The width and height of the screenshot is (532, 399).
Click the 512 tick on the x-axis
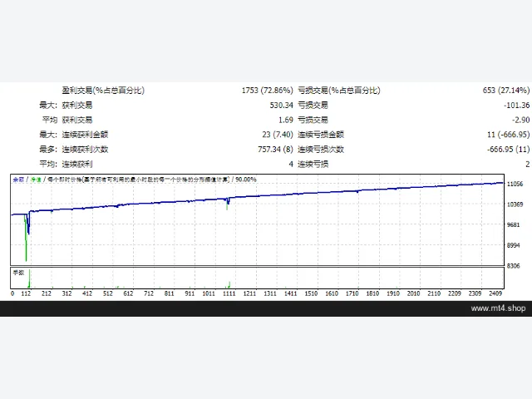click(107, 293)
